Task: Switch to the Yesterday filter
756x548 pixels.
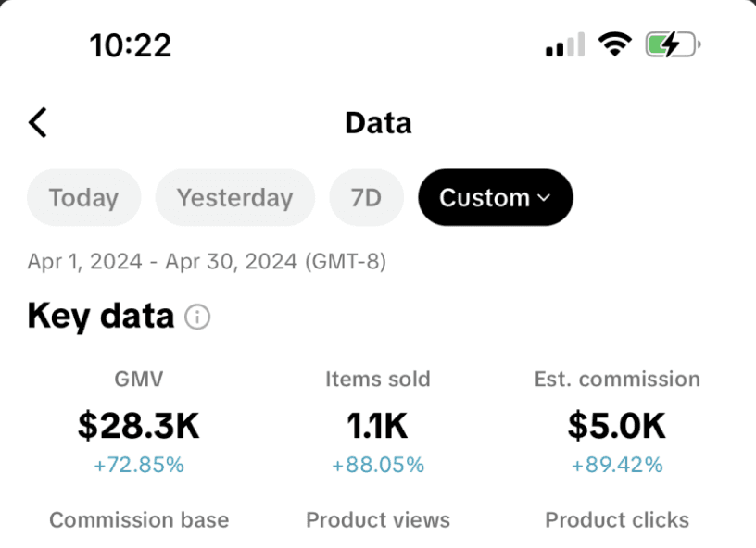Action: click(234, 197)
